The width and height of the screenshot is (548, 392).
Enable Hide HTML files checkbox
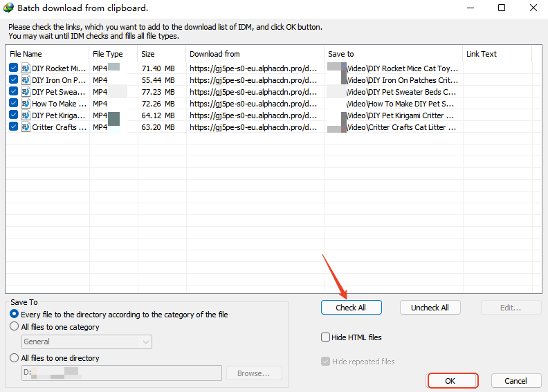(x=326, y=337)
